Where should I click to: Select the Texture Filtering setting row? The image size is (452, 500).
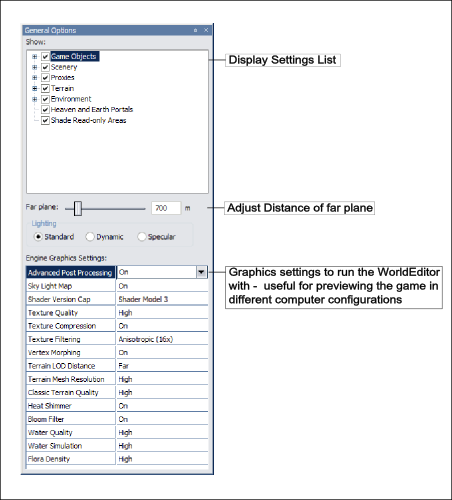[117, 339]
